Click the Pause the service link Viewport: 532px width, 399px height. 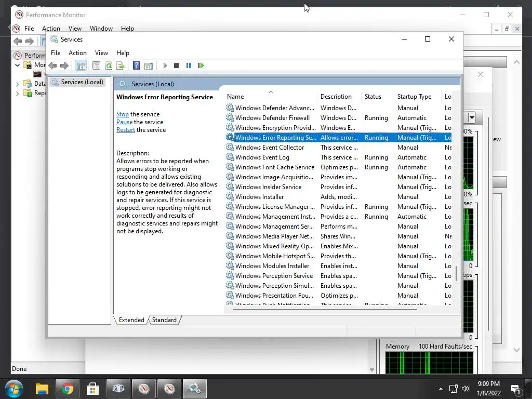point(124,122)
